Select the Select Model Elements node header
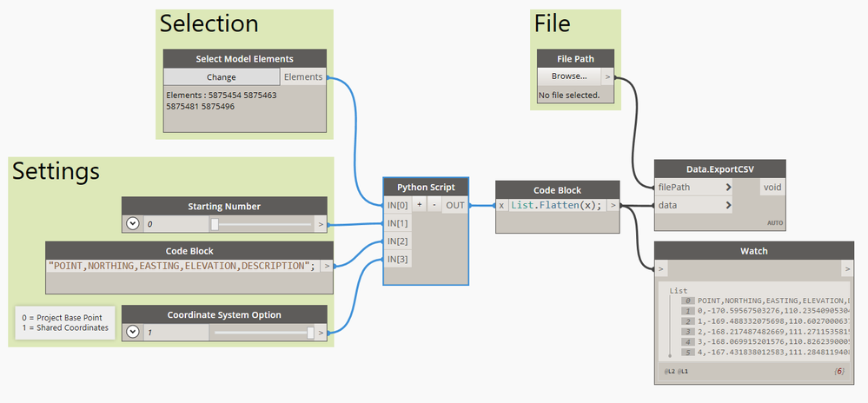The image size is (868, 403). point(245,59)
